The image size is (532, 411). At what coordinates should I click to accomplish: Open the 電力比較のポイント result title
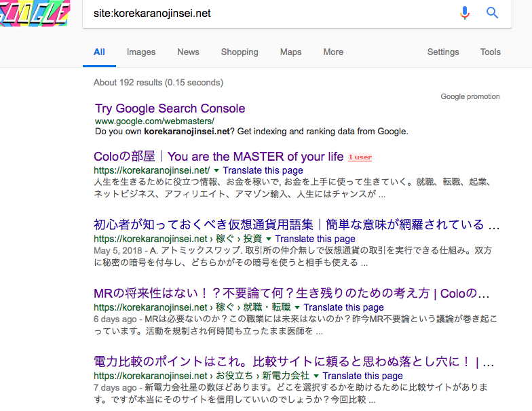(294, 362)
